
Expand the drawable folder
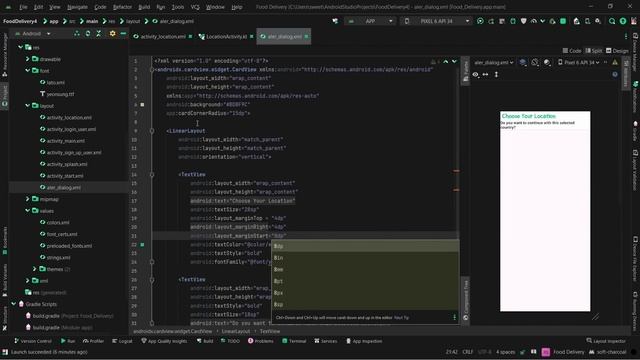tap(28, 59)
